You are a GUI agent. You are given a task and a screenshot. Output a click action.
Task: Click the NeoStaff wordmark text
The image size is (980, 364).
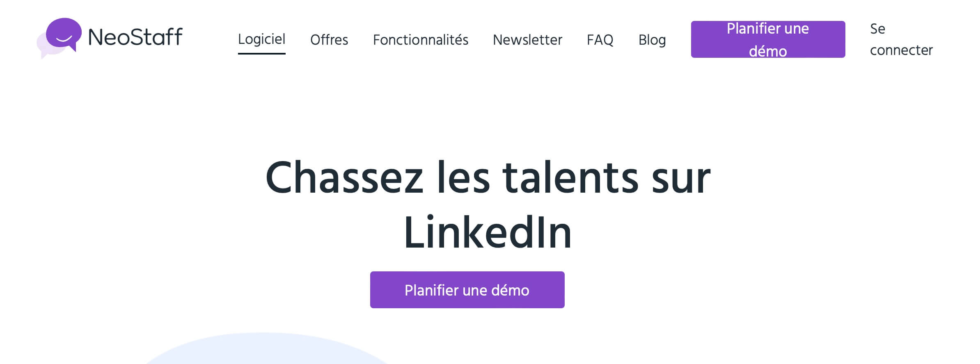pos(135,37)
